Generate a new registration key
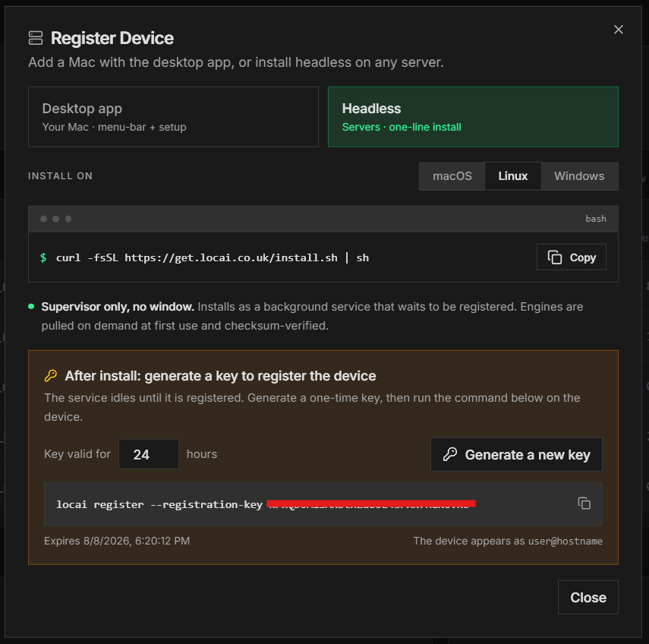This screenshot has width=649, height=644. pos(516,454)
